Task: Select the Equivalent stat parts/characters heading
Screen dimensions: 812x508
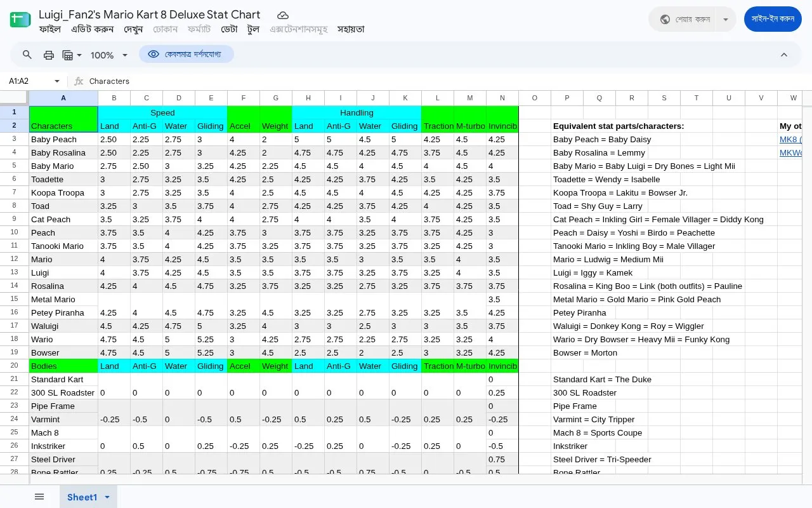Action: (x=619, y=126)
